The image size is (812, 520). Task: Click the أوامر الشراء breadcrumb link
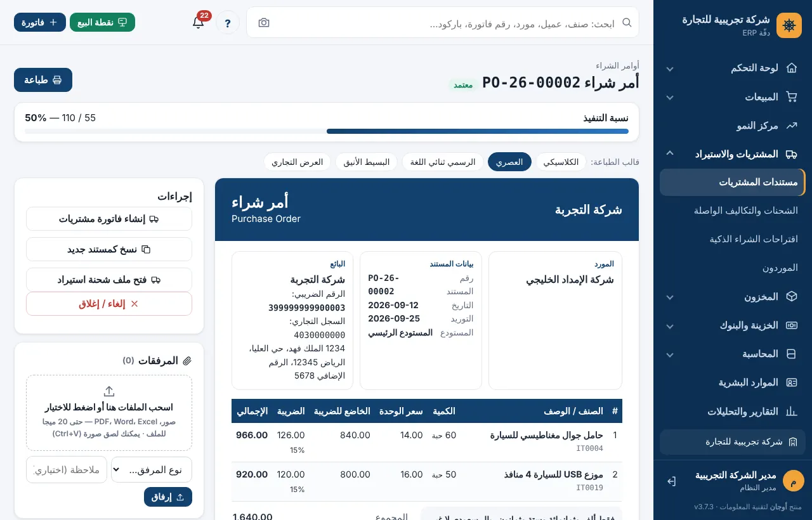click(617, 65)
